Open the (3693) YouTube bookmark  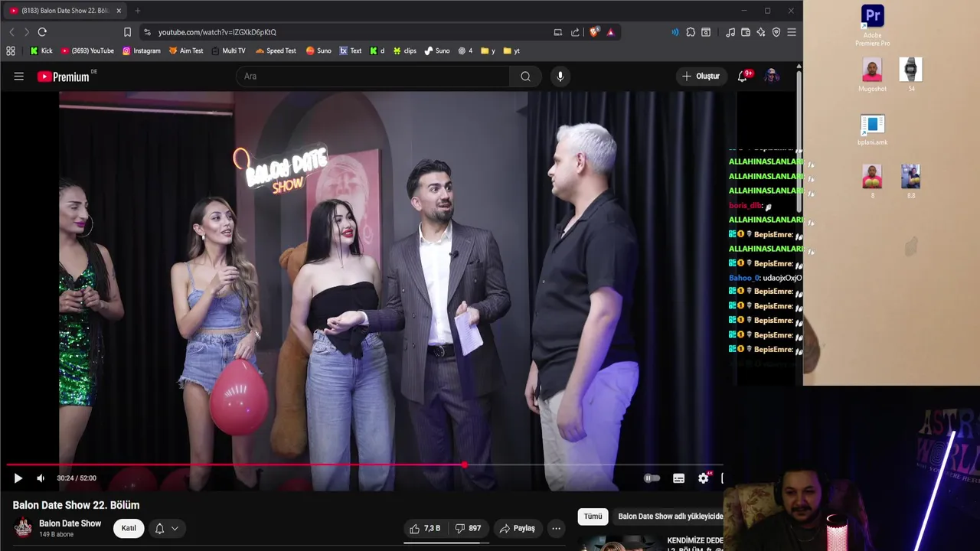(x=87, y=51)
